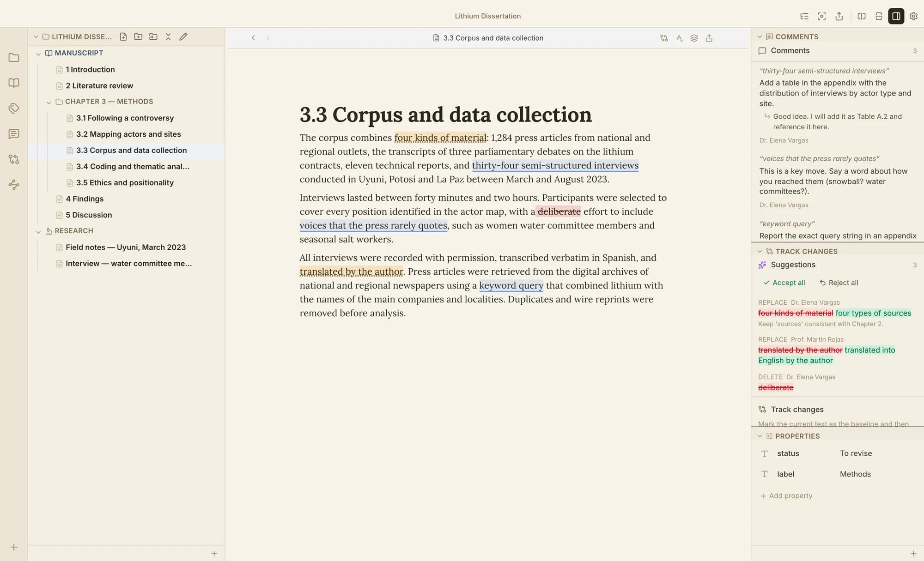Collapse the TRACK CHANGES panel
This screenshot has height=561, width=924.
pyautogui.click(x=760, y=251)
